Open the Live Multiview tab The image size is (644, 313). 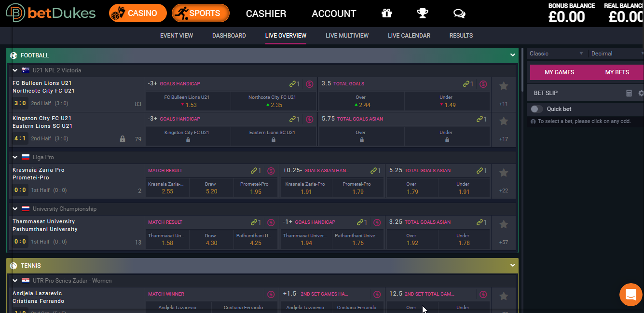tap(347, 36)
